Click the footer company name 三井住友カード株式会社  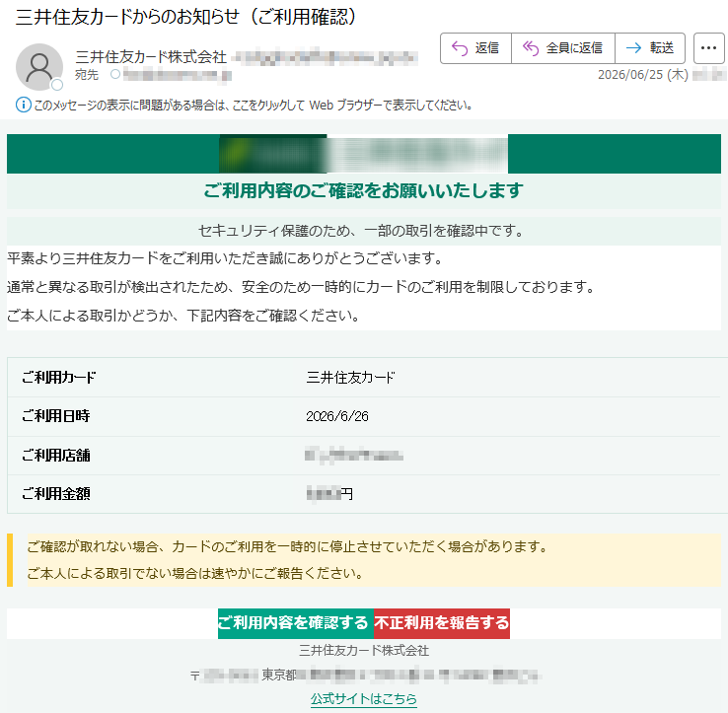[x=364, y=650]
